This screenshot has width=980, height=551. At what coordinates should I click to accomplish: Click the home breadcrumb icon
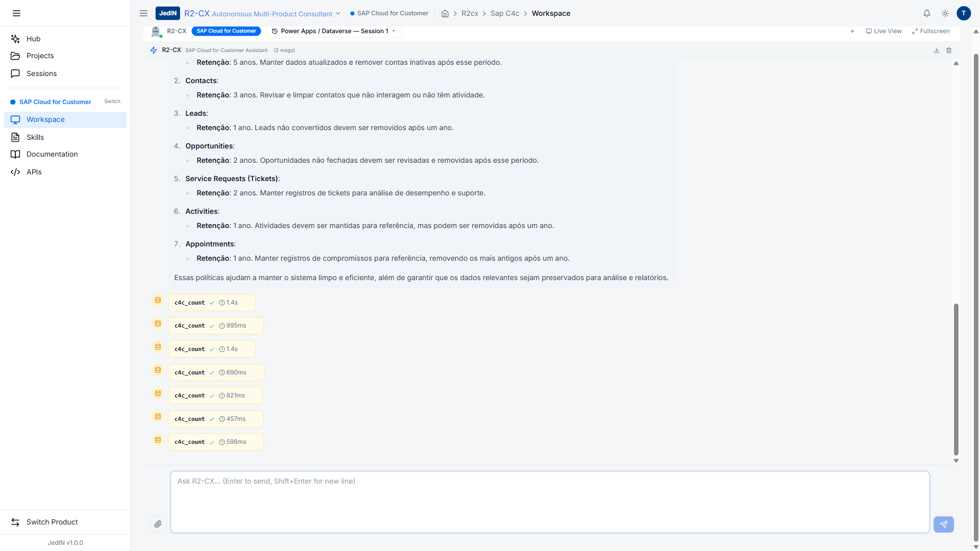[445, 14]
